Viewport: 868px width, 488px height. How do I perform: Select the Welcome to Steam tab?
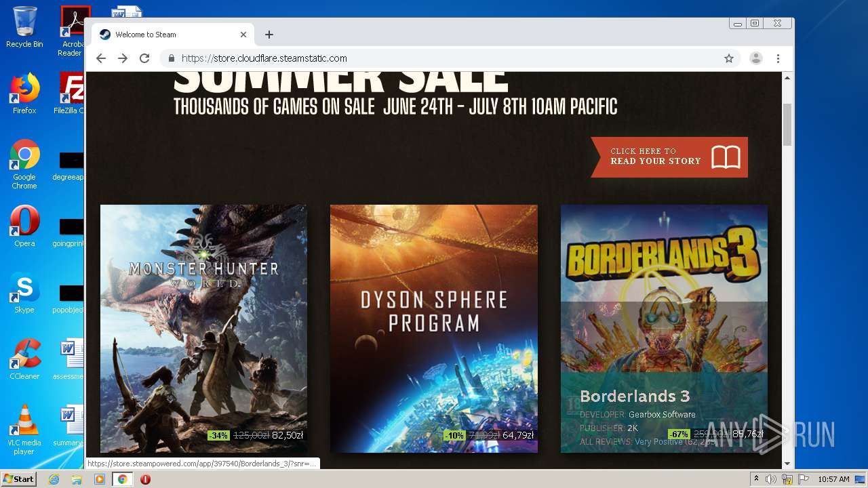click(x=173, y=35)
